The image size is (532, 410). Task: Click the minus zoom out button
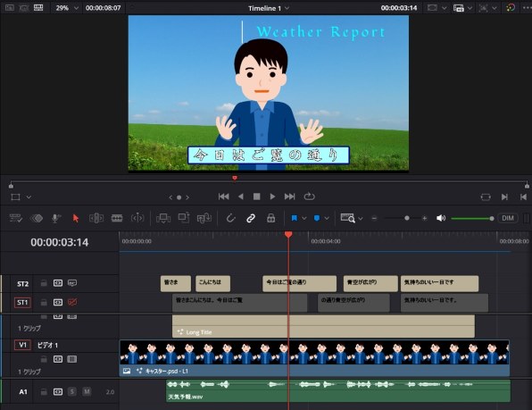[374, 218]
